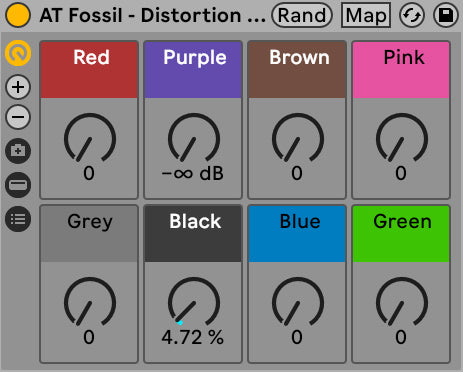Select the Black macro color header
Image resolution: width=463 pixels, height=372 pixels.
coord(193,234)
